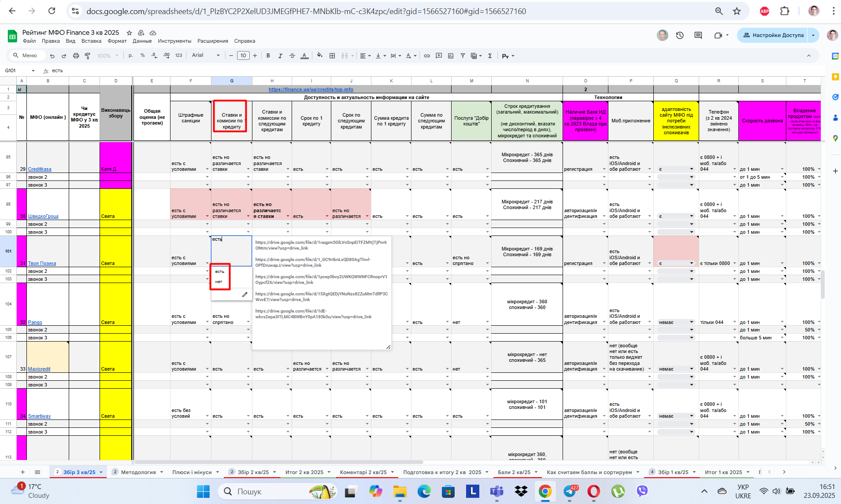Toggle bold formatting
The width and height of the screenshot is (841, 504).
pyautogui.click(x=268, y=56)
